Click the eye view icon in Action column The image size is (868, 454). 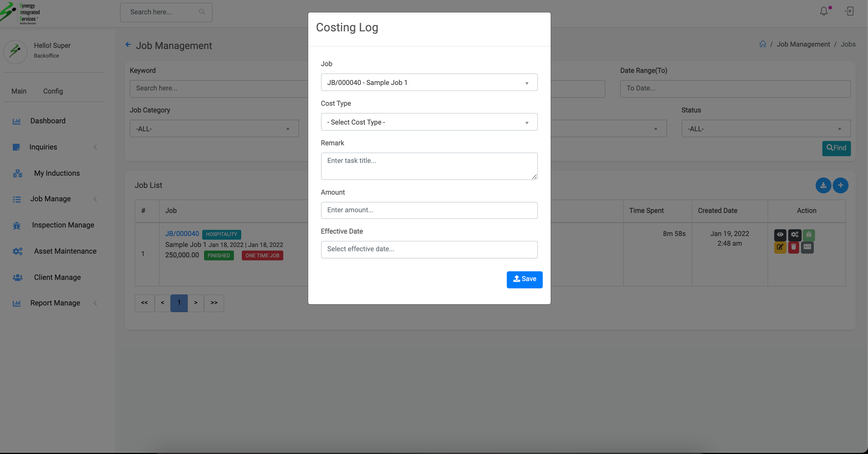point(780,234)
